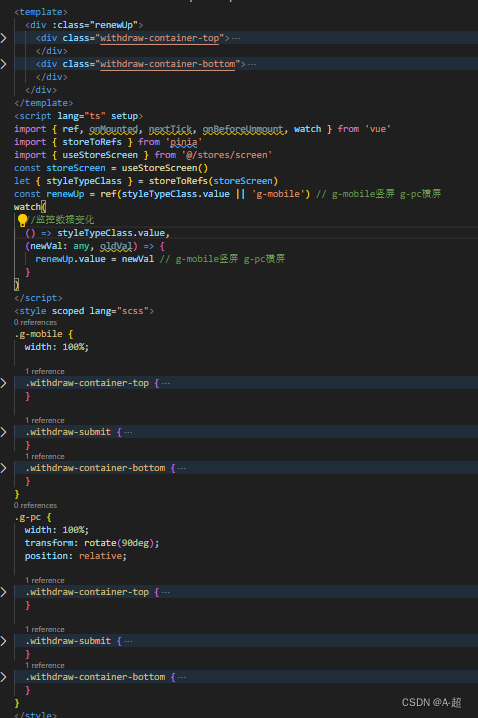Click the onBeforeUnmount import identifier
This screenshot has width=478, height=718.
pos(243,129)
